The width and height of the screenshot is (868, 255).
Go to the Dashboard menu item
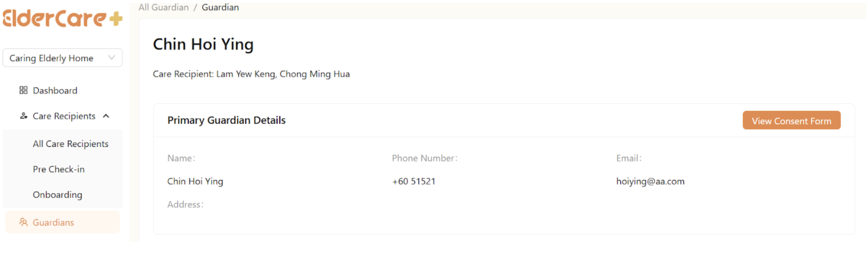tap(55, 90)
